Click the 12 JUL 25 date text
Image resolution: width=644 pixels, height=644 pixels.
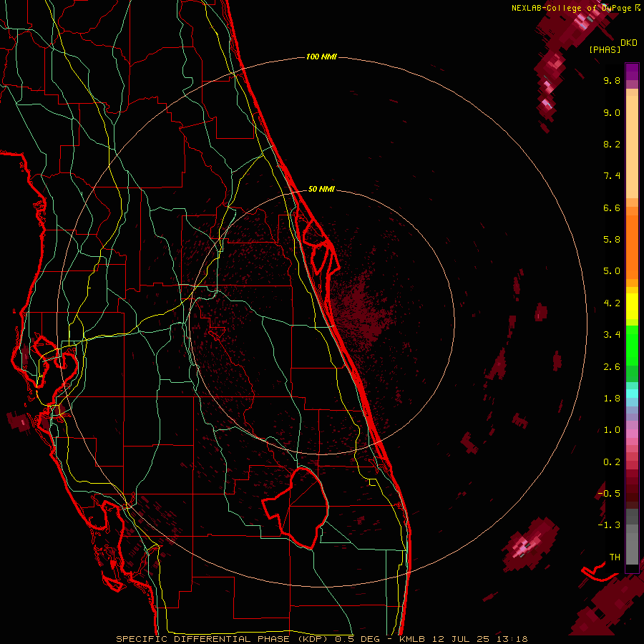(462, 639)
